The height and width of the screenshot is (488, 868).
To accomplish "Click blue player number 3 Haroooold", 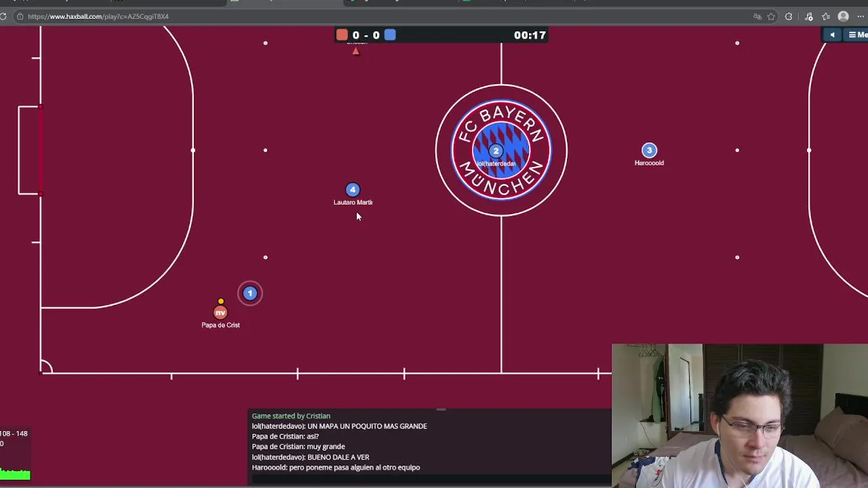I will point(649,150).
